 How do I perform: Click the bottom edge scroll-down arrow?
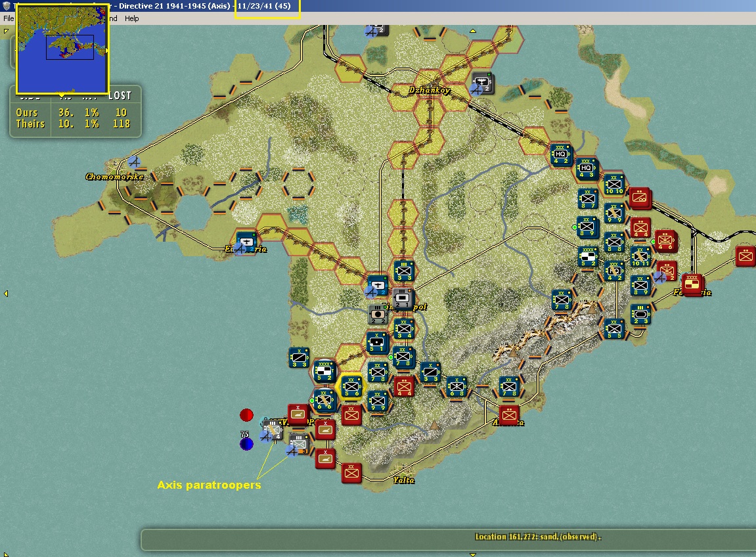coord(472,554)
